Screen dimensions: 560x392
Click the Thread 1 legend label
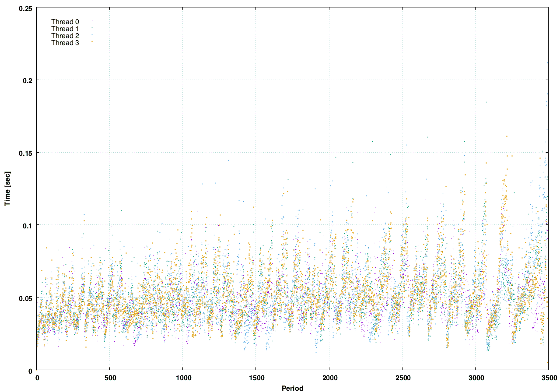click(65, 28)
